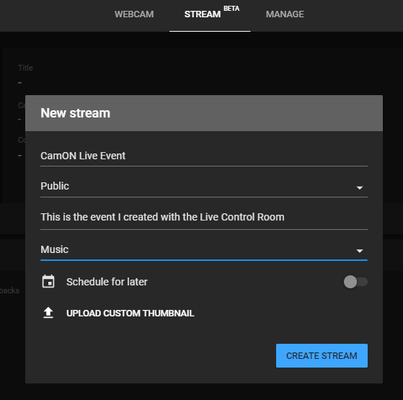
Task: Select the STREAM tab
Action: click(x=202, y=14)
